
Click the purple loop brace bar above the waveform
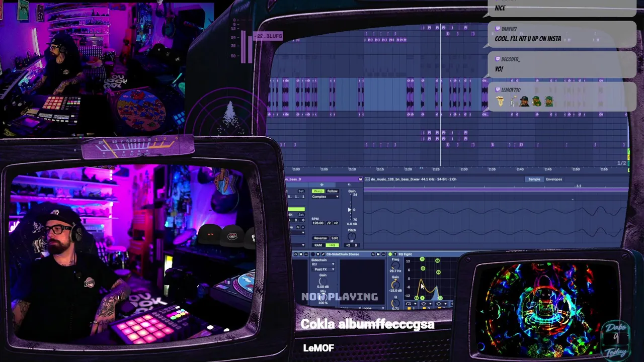pyautogui.click(x=496, y=189)
